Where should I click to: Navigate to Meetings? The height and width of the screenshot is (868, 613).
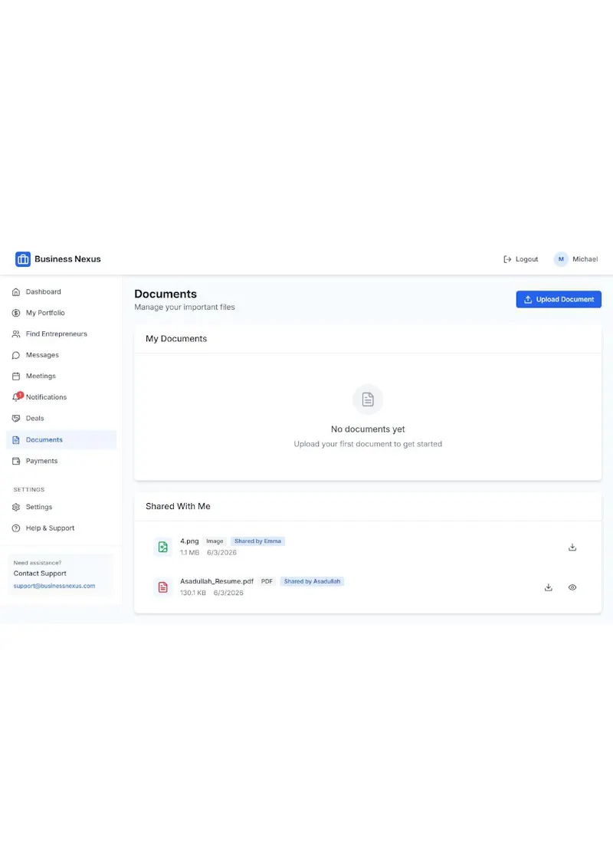tap(61, 376)
